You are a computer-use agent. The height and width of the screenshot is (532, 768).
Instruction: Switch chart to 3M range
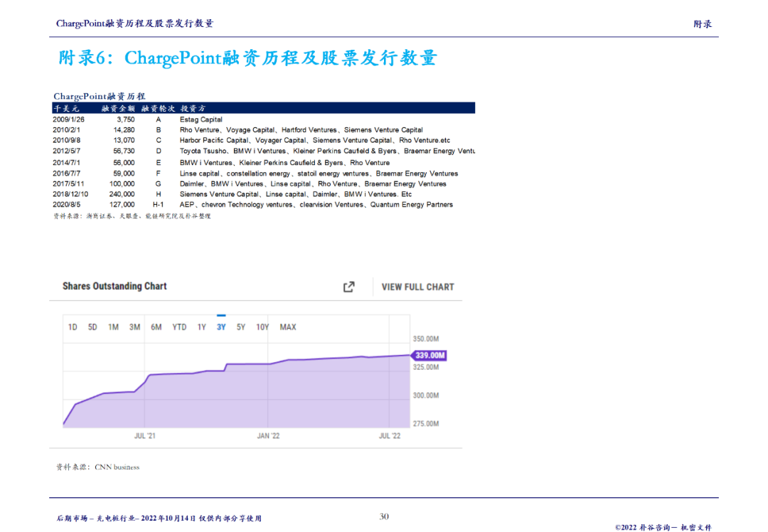134,326
